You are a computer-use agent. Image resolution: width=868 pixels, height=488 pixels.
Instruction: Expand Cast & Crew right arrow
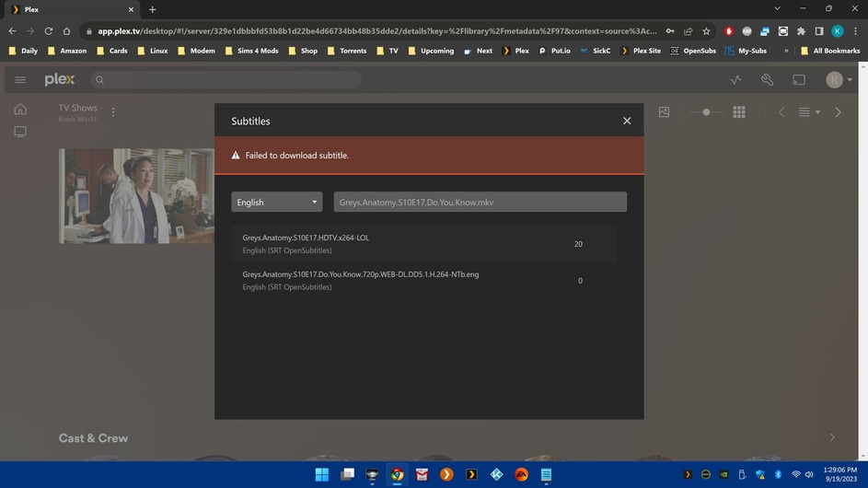point(832,437)
